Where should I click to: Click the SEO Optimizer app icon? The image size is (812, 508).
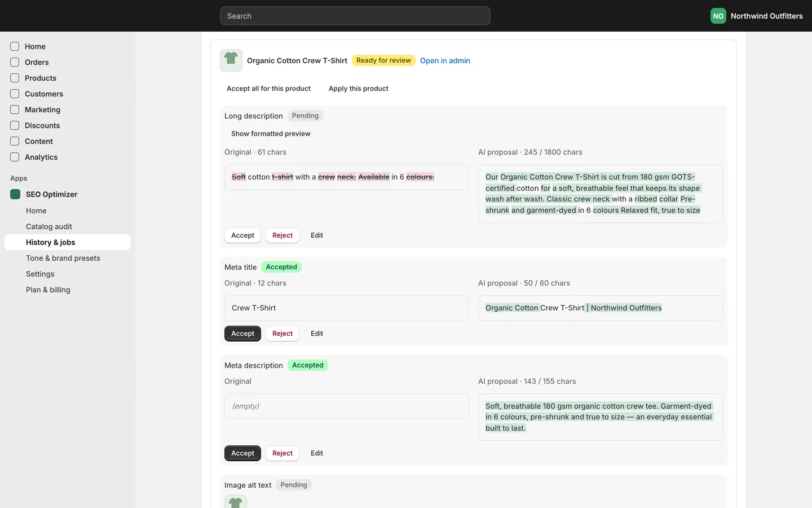pos(15,194)
